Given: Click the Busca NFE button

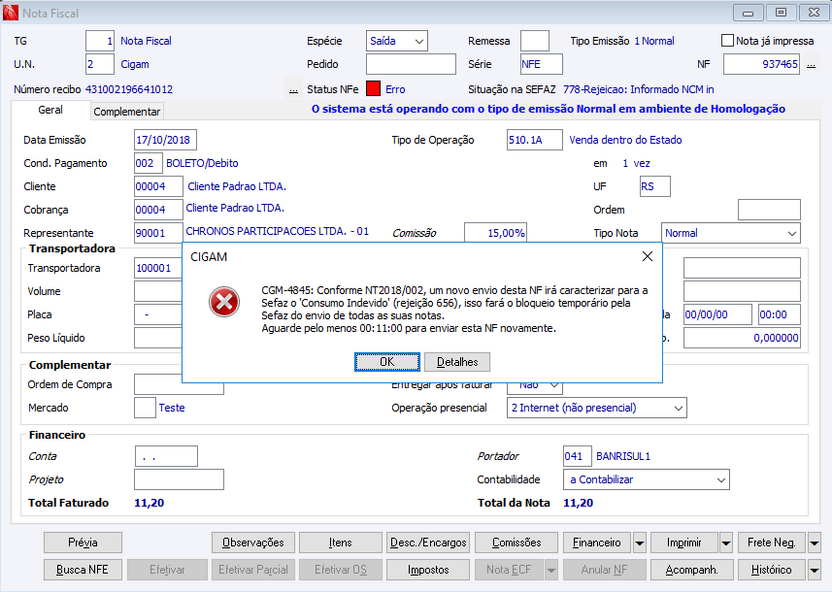Looking at the screenshot, I should (83, 570).
